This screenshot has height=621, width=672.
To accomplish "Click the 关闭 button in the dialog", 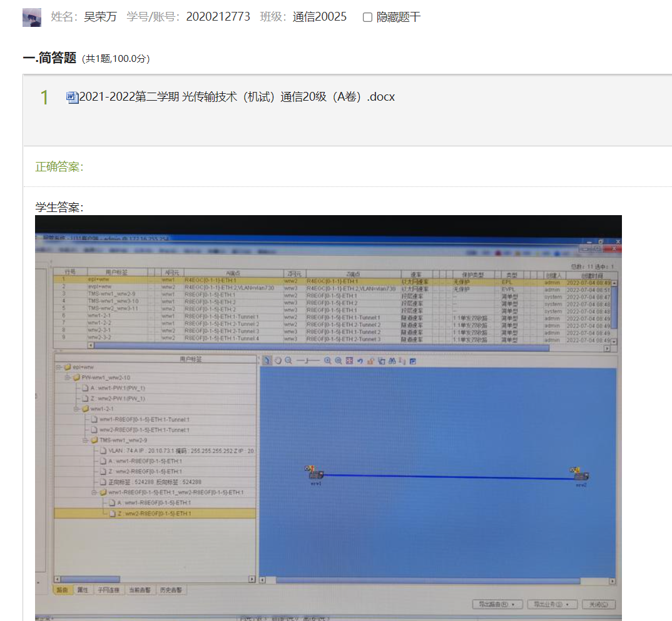I will pyautogui.click(x=598, y=604).
